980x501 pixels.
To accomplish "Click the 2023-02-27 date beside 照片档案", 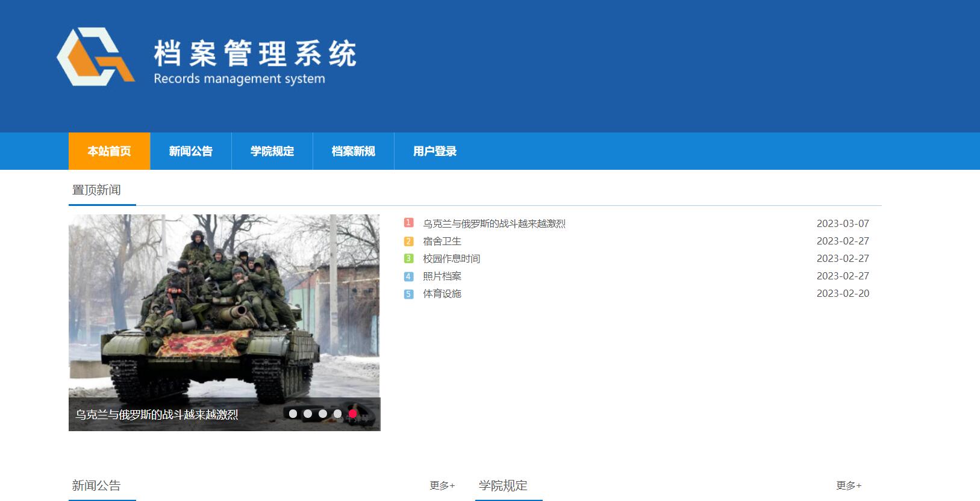I will pyautogui.click(x=843, y=276).
